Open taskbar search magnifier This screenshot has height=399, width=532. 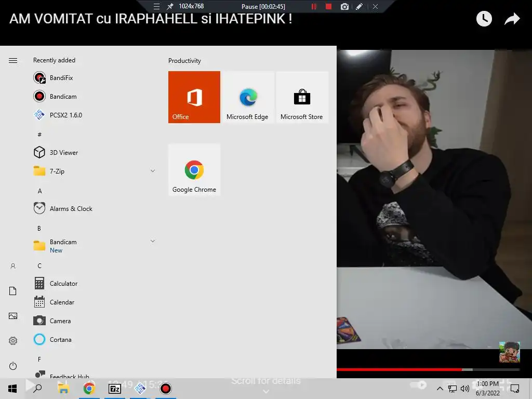37,389
